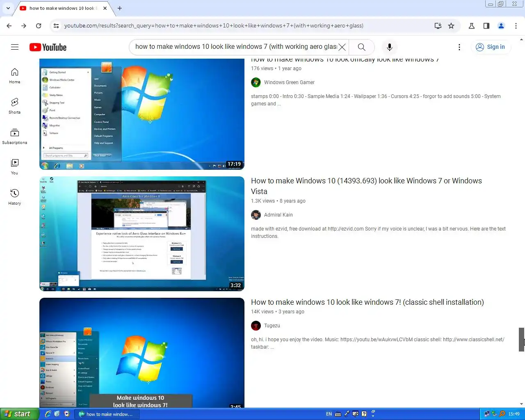Open the Chrome taskbar window button

107,414
